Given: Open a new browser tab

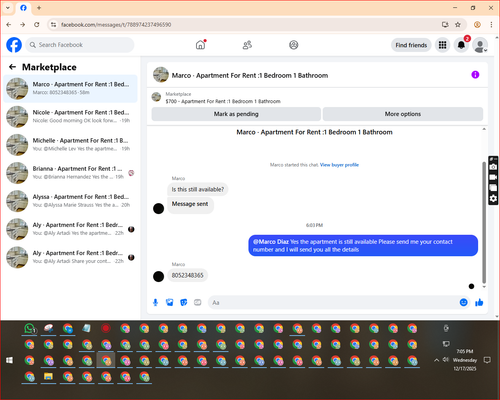Looking at the screenshot, I should [x=39, y=7].
